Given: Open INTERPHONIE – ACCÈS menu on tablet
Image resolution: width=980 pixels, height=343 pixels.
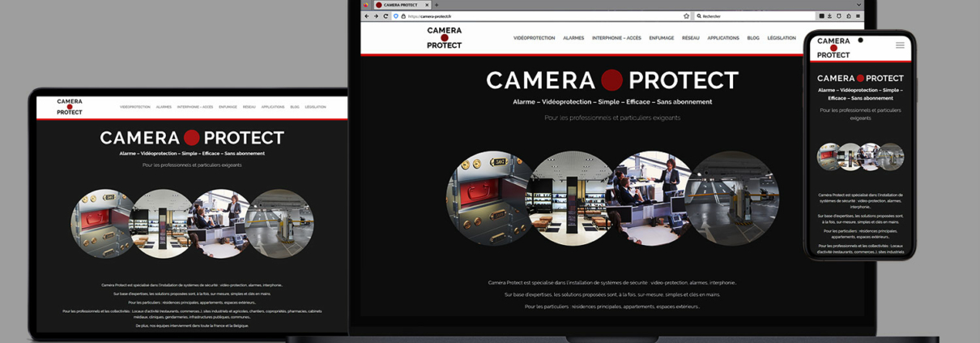Looking at the screenshot, I should [195, 107].
